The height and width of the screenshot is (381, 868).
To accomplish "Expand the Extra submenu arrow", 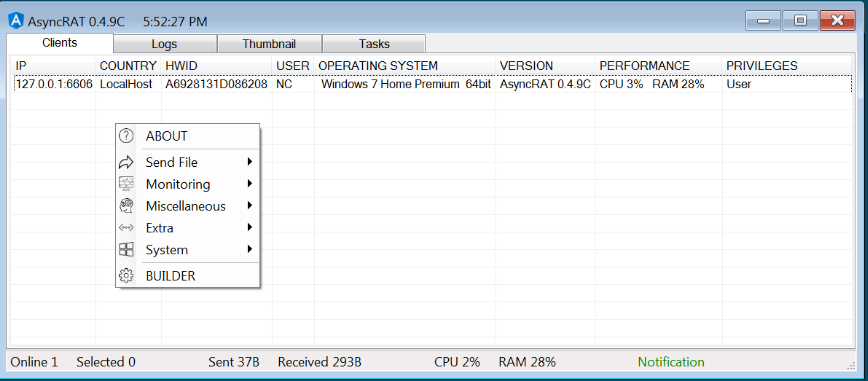I will pos(250,227).
